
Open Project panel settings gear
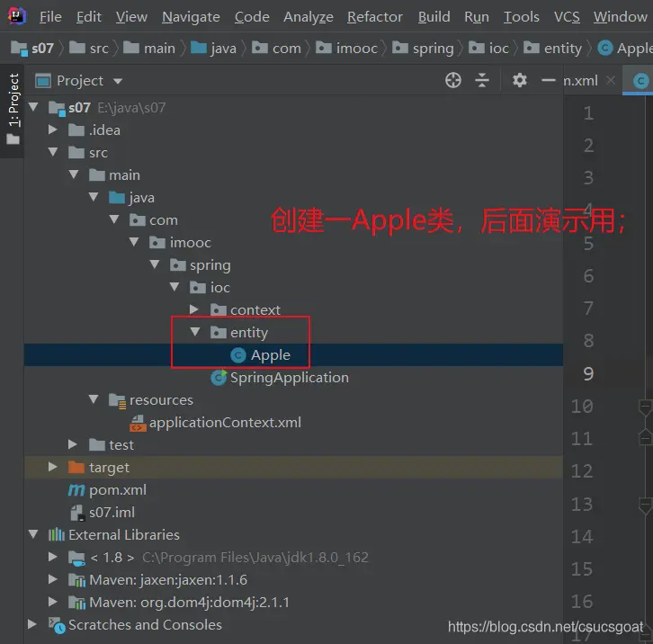tap(519, 80)
